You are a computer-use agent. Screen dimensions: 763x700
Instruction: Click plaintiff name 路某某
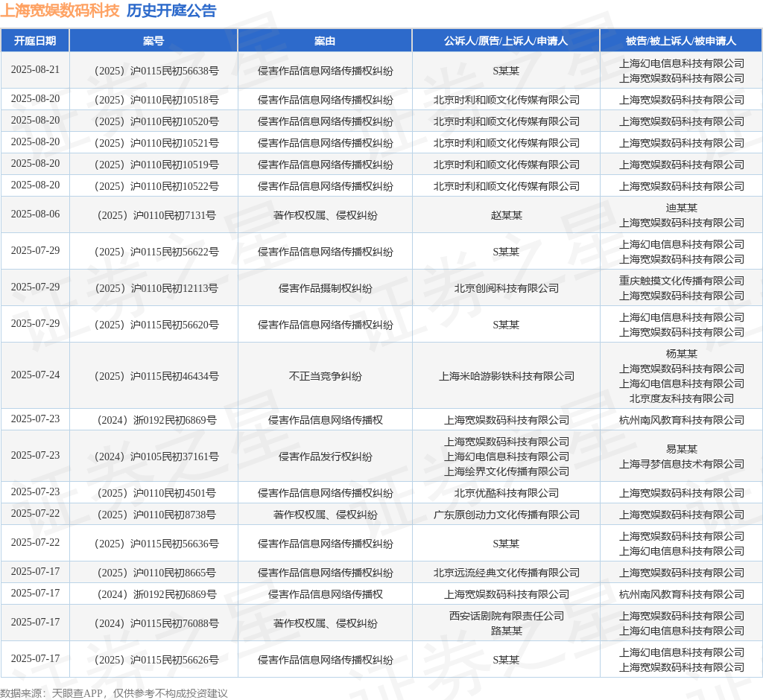[x=506, y=631]
